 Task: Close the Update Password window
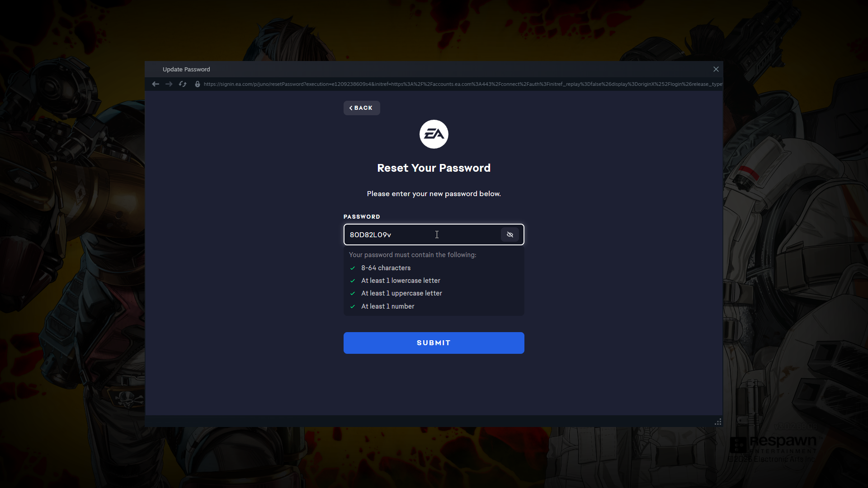pos(716,69)
